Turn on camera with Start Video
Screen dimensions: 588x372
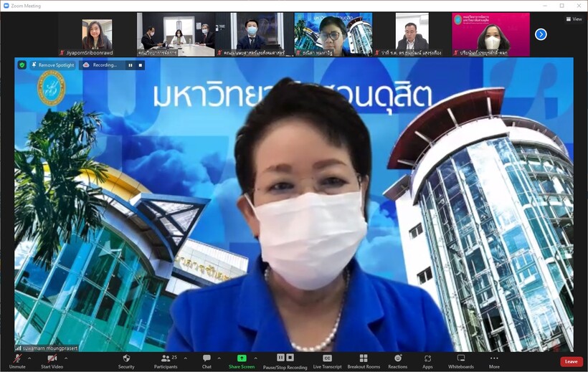point(52,361)
